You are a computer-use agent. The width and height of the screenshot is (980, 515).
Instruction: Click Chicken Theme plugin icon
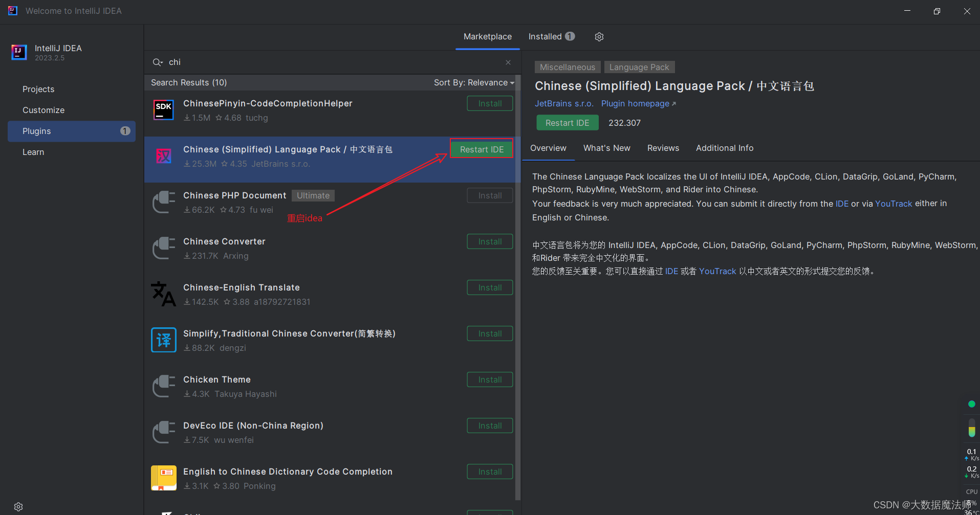(x=164, y=386)
